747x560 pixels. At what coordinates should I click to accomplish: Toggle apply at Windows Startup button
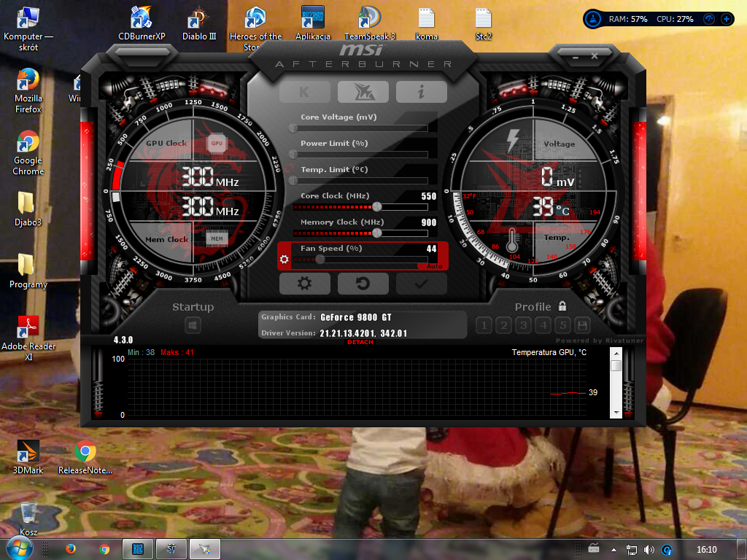[193, 326]
